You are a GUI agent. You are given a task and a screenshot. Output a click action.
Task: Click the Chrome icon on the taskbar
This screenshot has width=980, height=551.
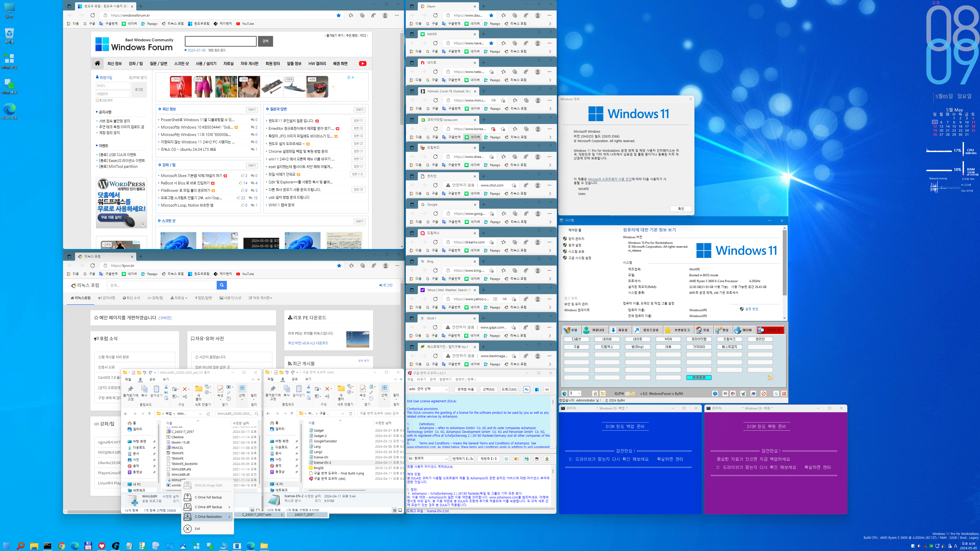pyautogui.click(x=61, y=546)
